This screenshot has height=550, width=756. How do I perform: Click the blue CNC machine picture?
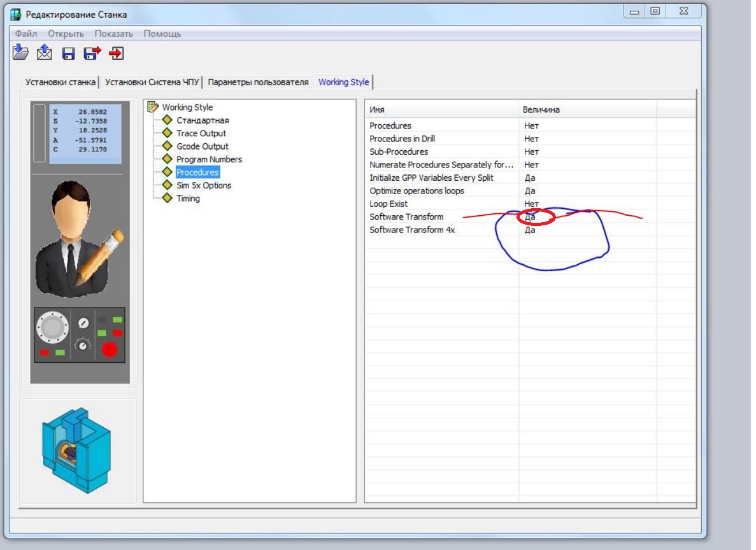(77, 451)
